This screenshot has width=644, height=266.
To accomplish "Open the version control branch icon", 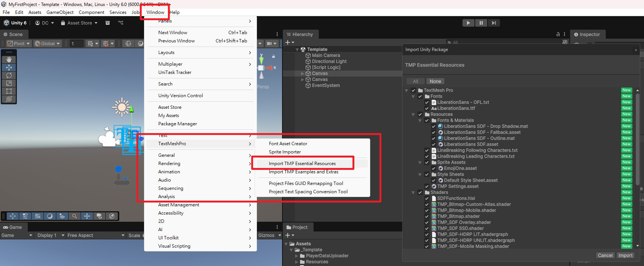I will 121,23.
